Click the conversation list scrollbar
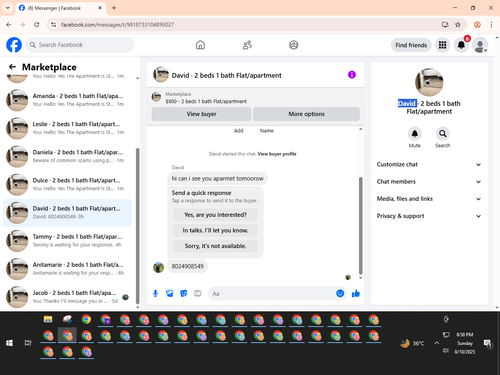This screenshot has height=375, width=500. click(138, 227)
